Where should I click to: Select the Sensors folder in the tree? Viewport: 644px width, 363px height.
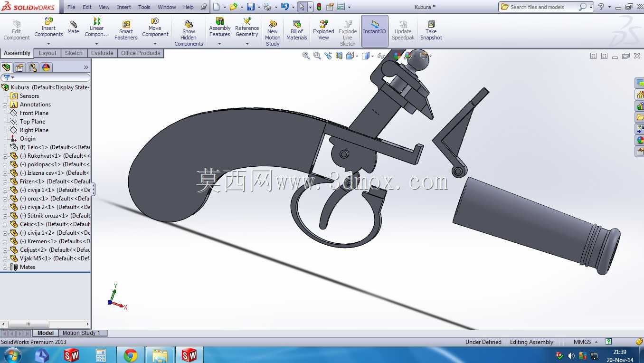pos(29,96)
